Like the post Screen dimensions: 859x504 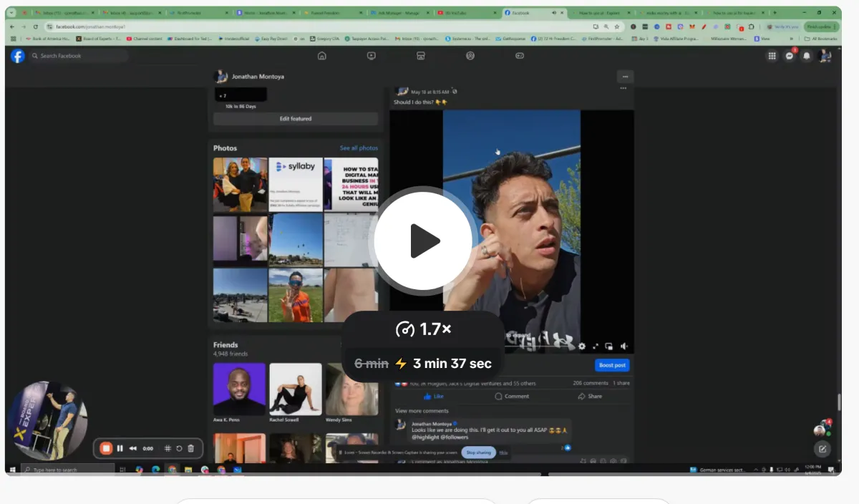pyautogui.click(x=434, y=396)
